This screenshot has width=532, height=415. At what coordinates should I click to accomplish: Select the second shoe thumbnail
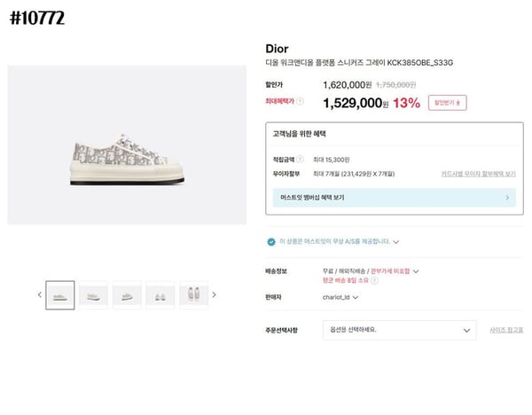coord(93,294)
